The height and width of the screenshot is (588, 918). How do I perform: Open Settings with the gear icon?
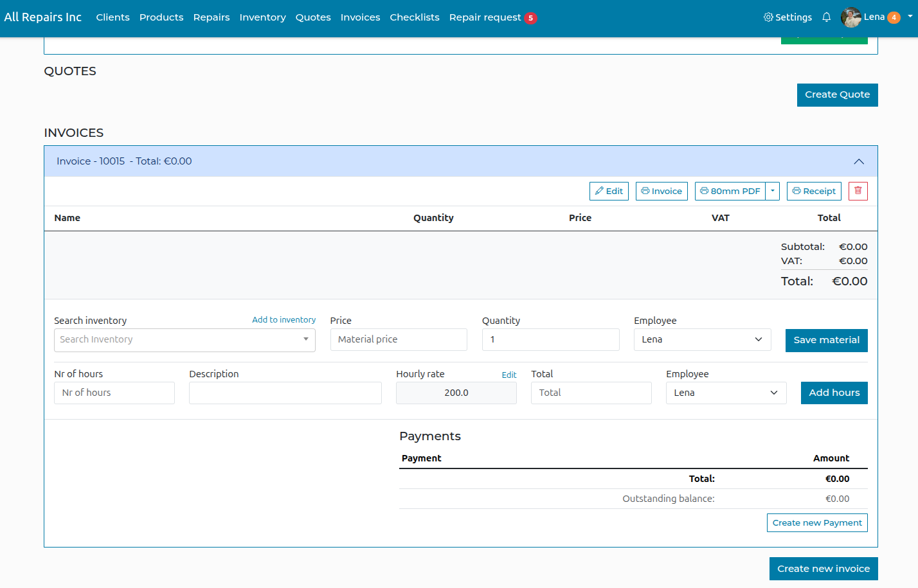(788, 17)
